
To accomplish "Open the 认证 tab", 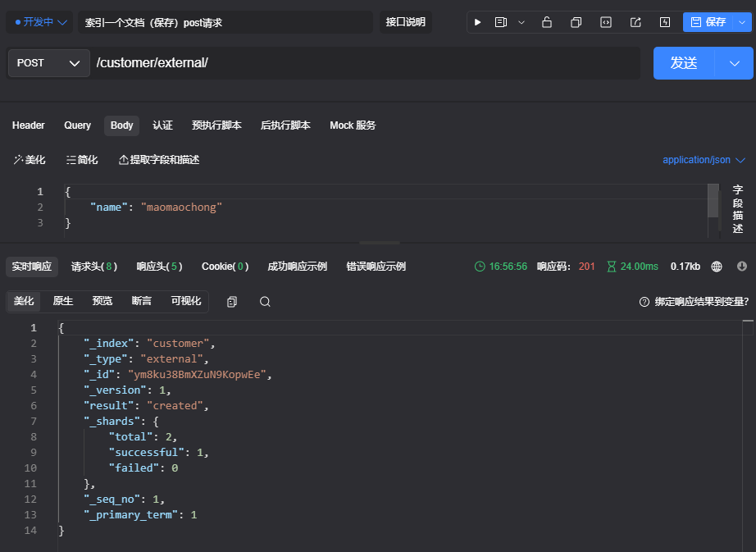I will point(162,125).
